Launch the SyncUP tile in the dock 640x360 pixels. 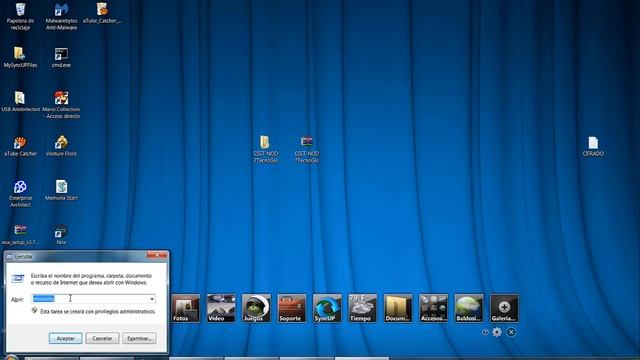pyautogui.click(x=327, y=308)
